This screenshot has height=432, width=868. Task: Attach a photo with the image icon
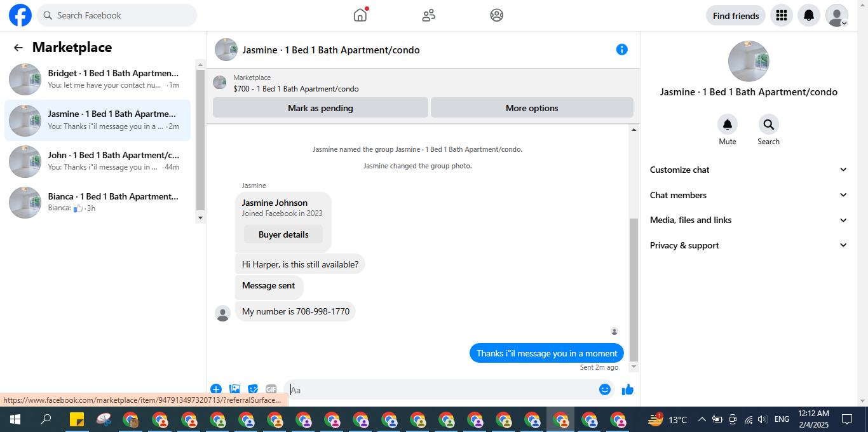coord(234,389)
